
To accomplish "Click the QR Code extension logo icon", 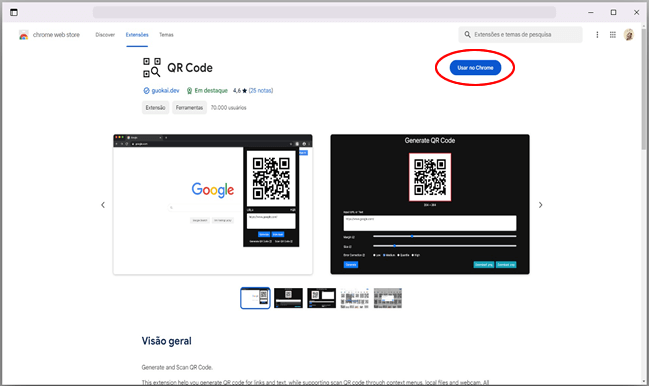I will 151,67.
